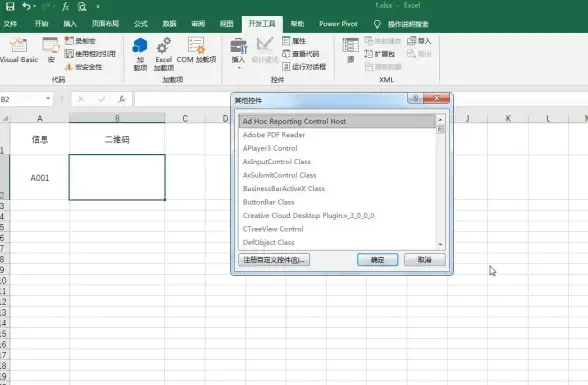Switch to the Insert (插入) ribbon tab
The height and width of the screenshot is (385, 588).
[70, 24]
